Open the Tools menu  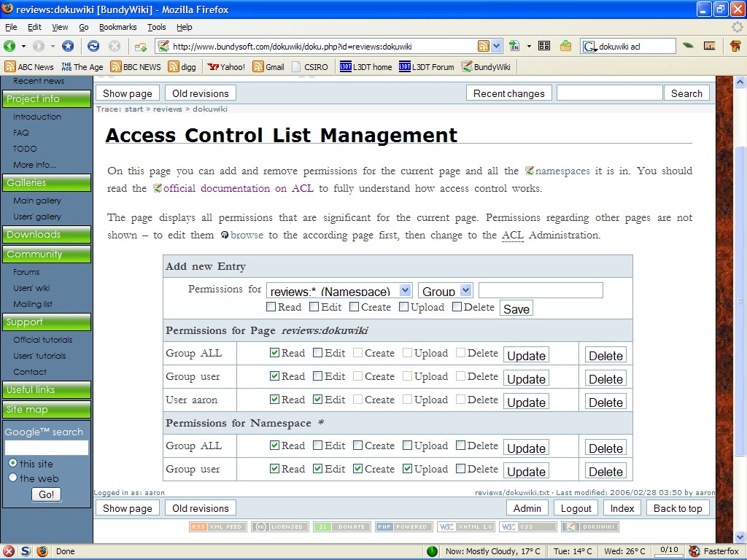[x=156, y=27]
